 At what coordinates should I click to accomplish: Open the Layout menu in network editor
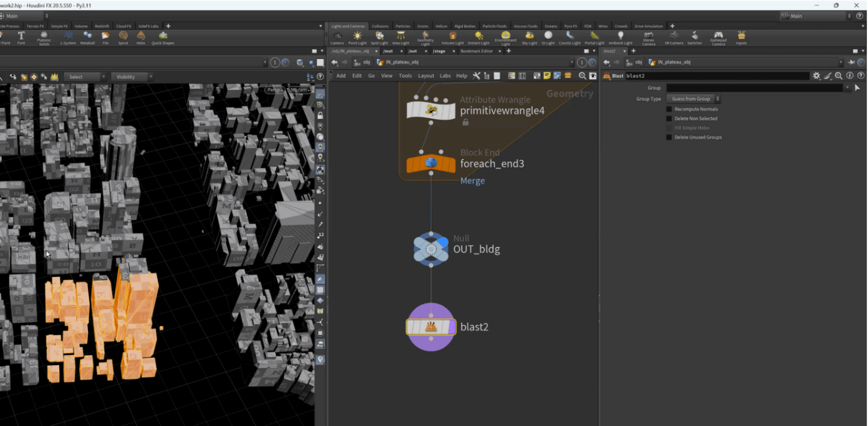coord(426,76)
